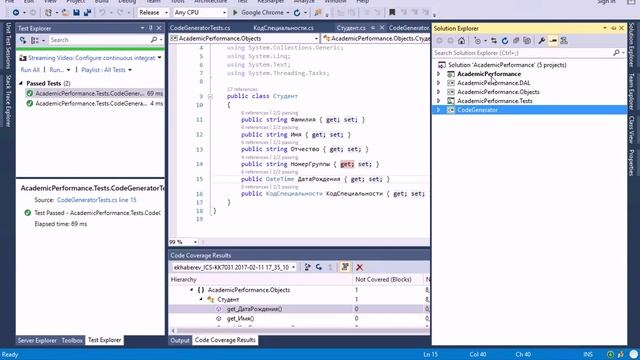Switch to the Server Explorer tab
This screenshot has height=360, width=640.
point(37,340)
